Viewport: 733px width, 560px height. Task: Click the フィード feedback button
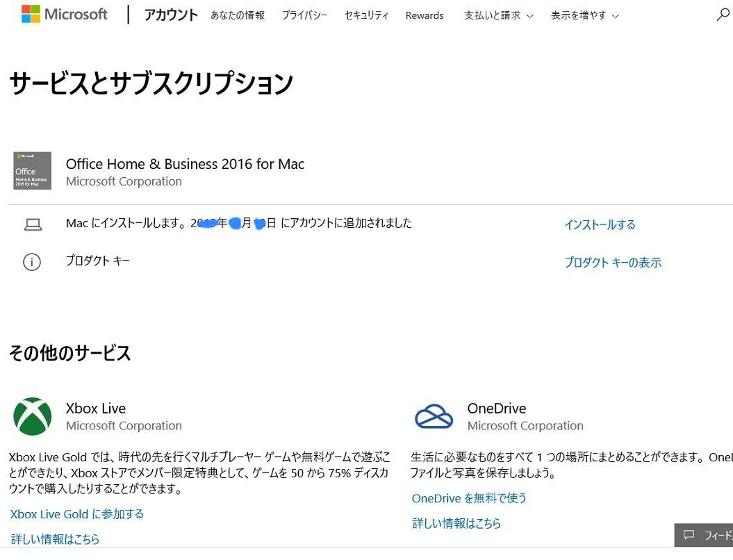pos(704,535)
